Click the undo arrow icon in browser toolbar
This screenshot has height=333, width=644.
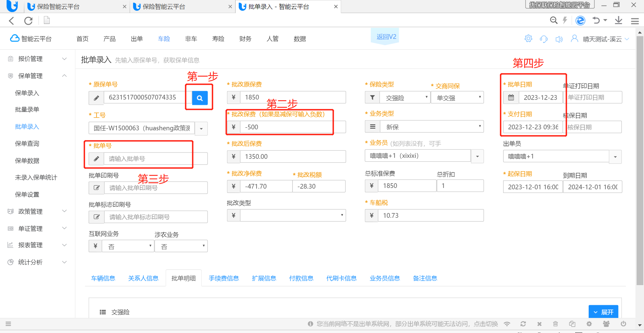point(596,20)
